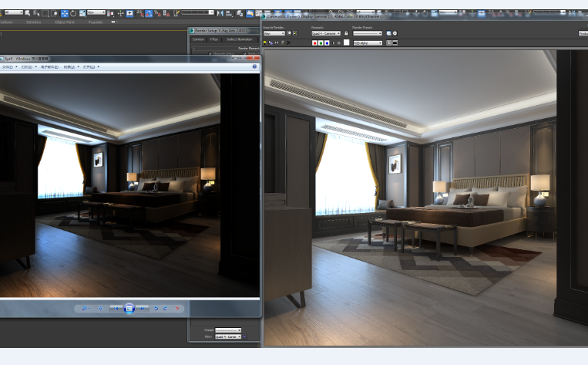Image resolution: width=588 pixels, height=365 pixels.
Task: Open the selection filter dropdown in main toolbar
Action: 14,12
